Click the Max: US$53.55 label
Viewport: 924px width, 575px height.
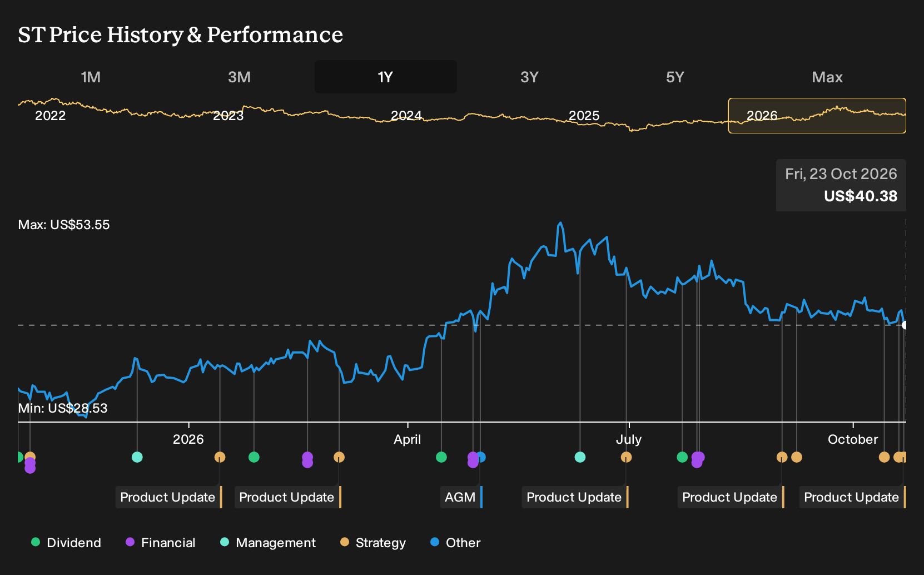pos(64,225)
